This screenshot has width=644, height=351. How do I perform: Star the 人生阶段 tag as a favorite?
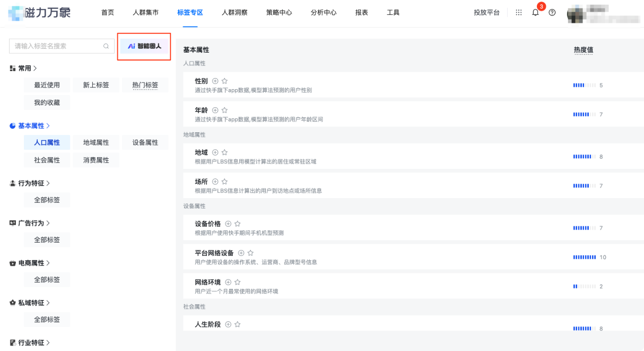(237, 324)
